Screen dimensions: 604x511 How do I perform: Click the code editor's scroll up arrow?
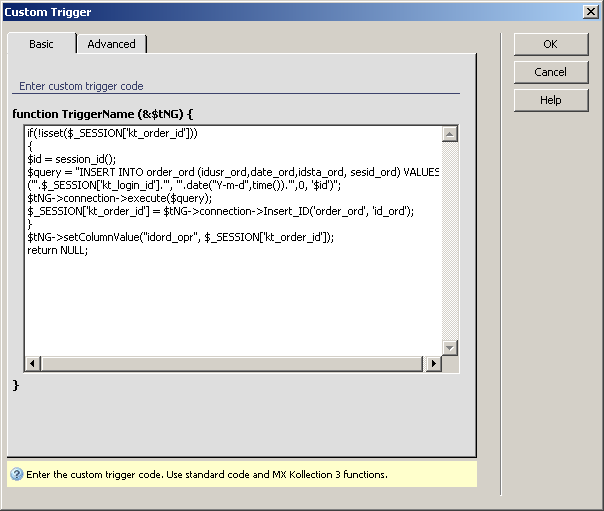coord(449,134)
